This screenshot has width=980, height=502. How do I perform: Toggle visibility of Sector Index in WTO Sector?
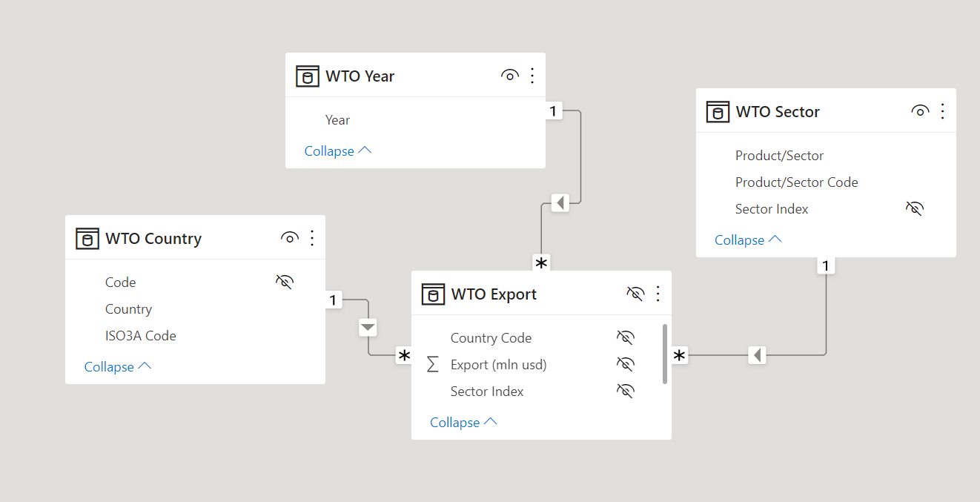click(915, 208)
